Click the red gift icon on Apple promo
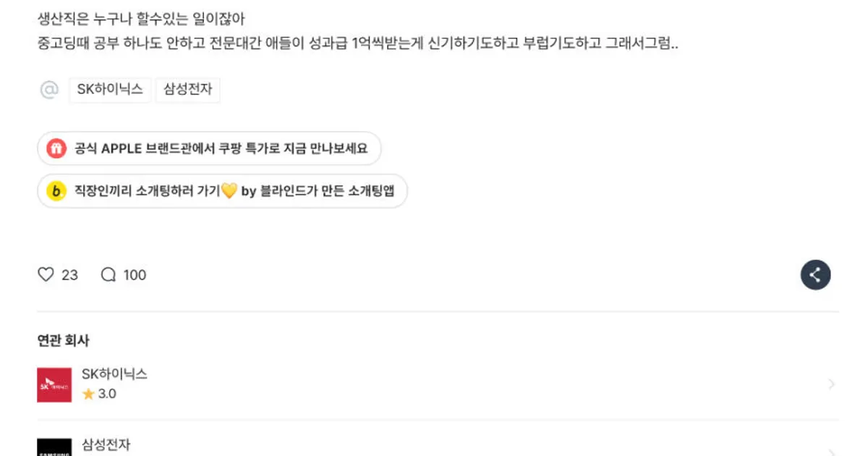 (x=56, y=149)
